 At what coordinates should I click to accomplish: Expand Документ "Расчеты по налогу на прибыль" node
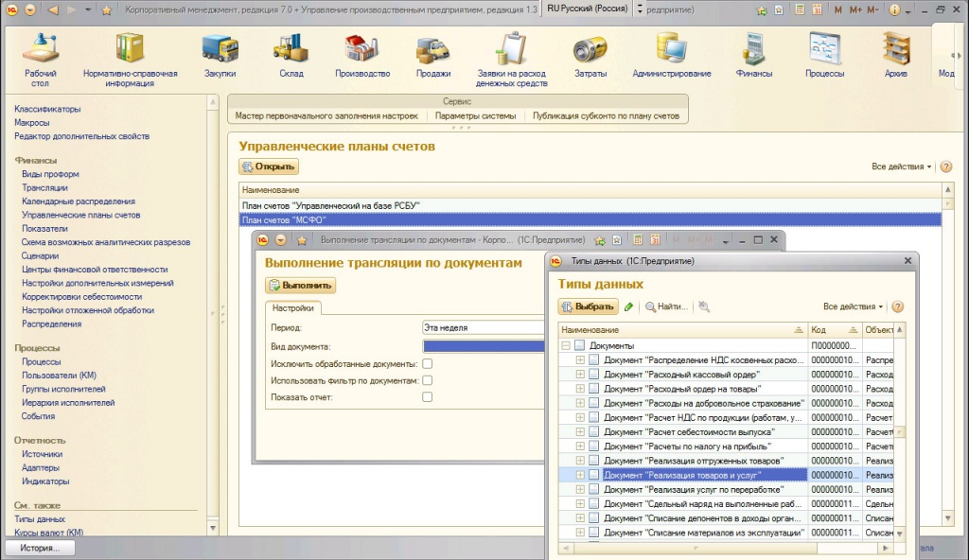[580, 446]
